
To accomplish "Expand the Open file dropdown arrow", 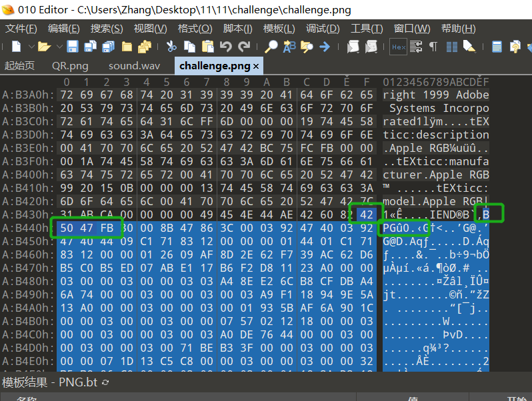I will [x=59, y=47].
